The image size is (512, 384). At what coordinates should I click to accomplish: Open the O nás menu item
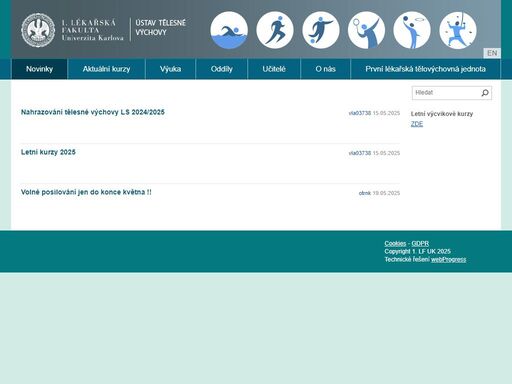(x=325, y=69)
